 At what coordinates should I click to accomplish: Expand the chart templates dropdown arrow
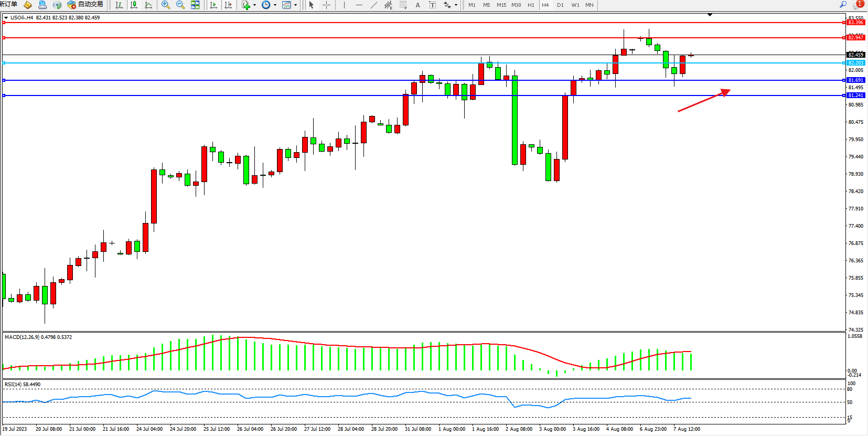click(295, 5)
